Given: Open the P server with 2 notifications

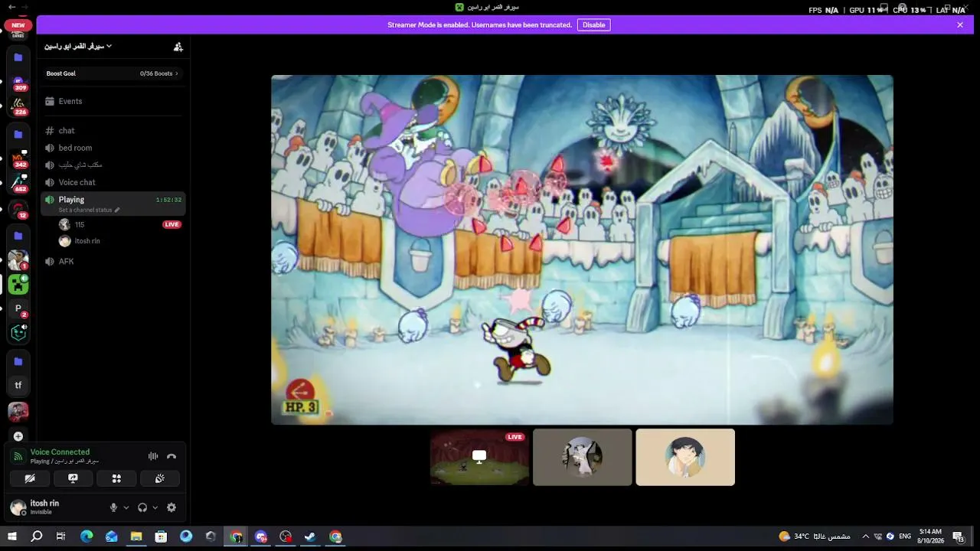Looking at the screenshot, I should tap(18, 308).
